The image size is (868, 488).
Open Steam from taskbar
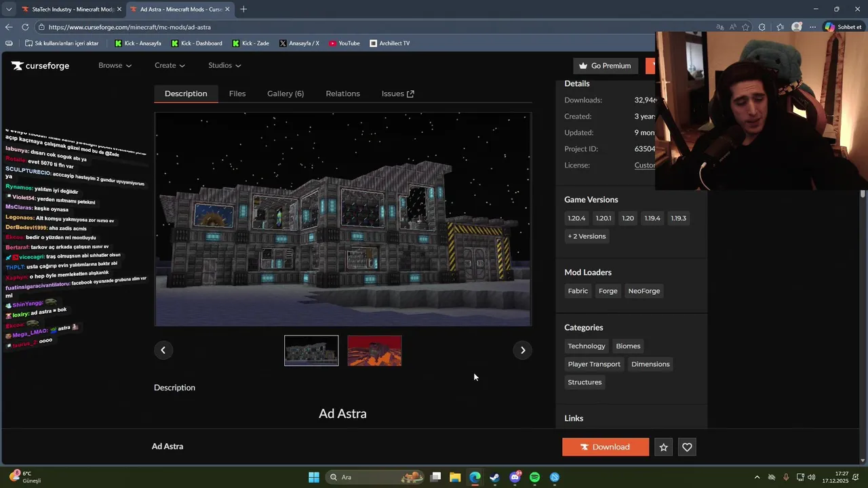(x=495, y=477)
